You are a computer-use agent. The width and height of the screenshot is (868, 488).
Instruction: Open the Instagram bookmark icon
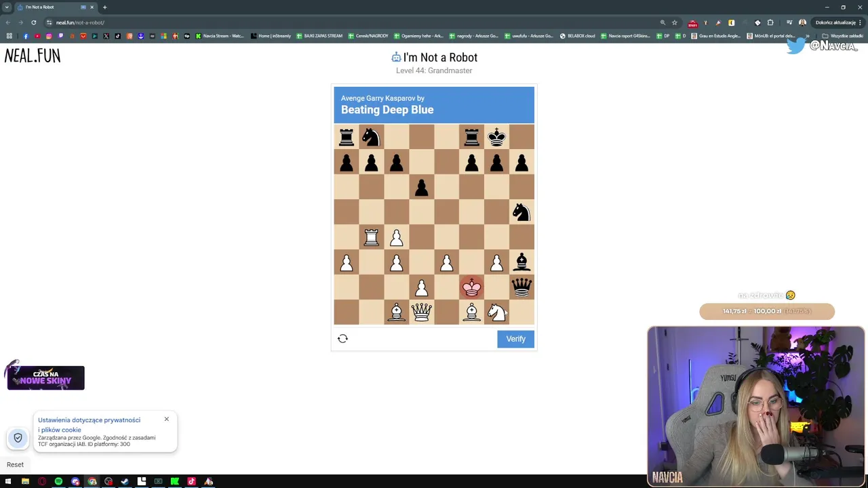click(49, 36)
